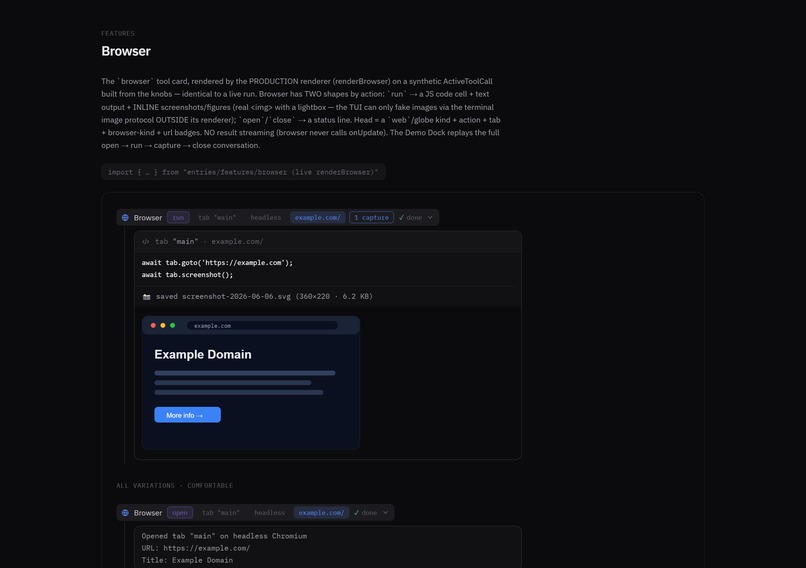Click the globe icon in the open Browser card
Screen dimensions: 806x568
tap(125, 512)
